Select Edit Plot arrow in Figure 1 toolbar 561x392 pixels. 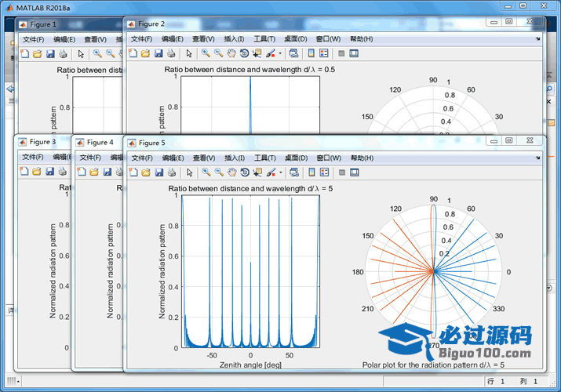coord(81,54)
